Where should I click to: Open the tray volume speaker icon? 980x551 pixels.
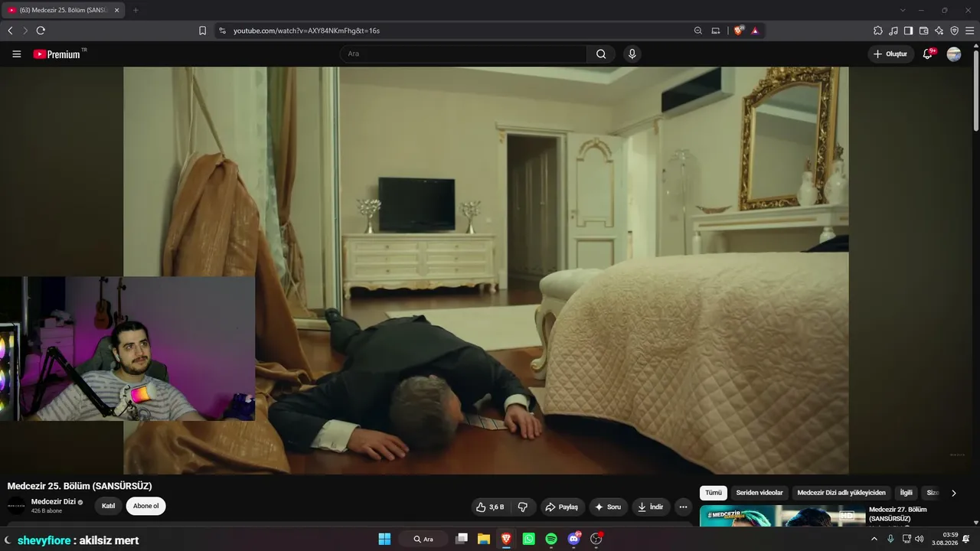[x=919, y=539]
